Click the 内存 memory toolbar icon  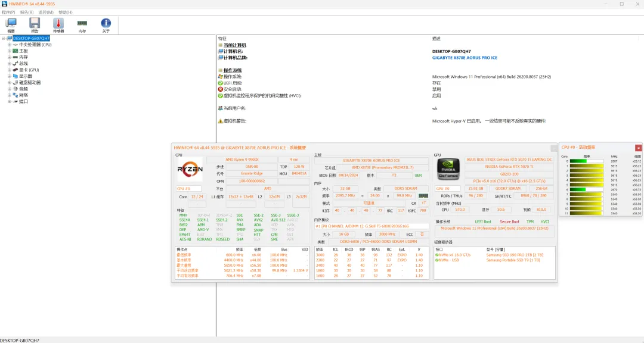tap(82, 23)
